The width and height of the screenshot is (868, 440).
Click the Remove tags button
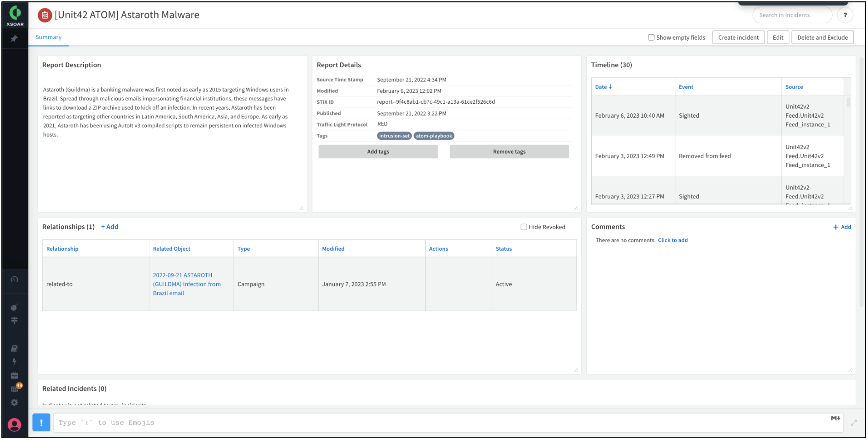click(509, 152)
